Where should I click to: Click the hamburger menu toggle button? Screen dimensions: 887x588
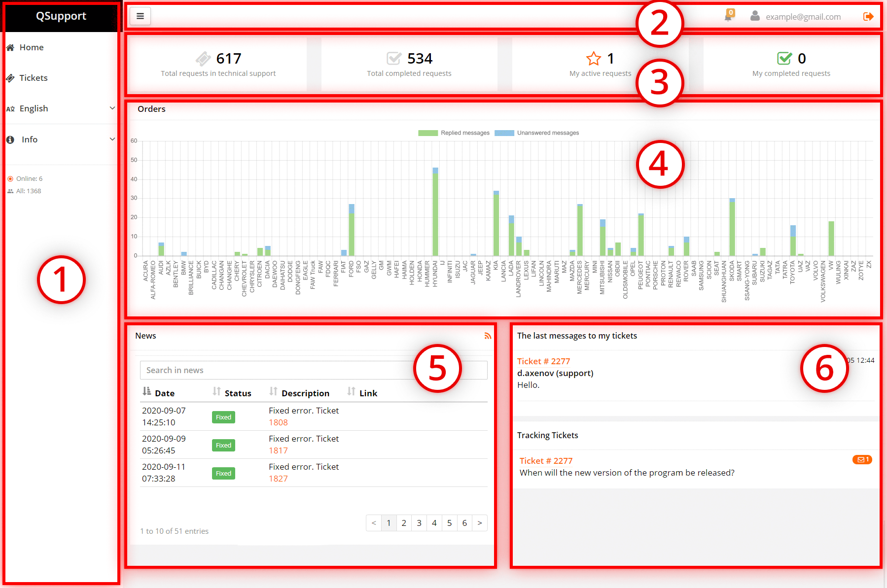140,16
